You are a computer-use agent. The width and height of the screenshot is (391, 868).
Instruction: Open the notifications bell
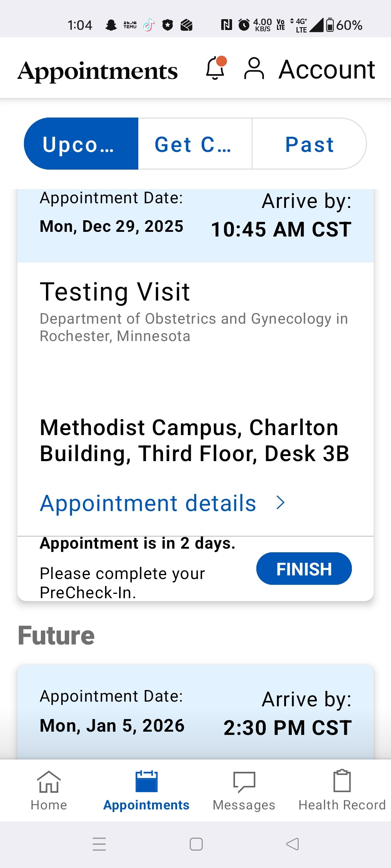click(216, 68)
